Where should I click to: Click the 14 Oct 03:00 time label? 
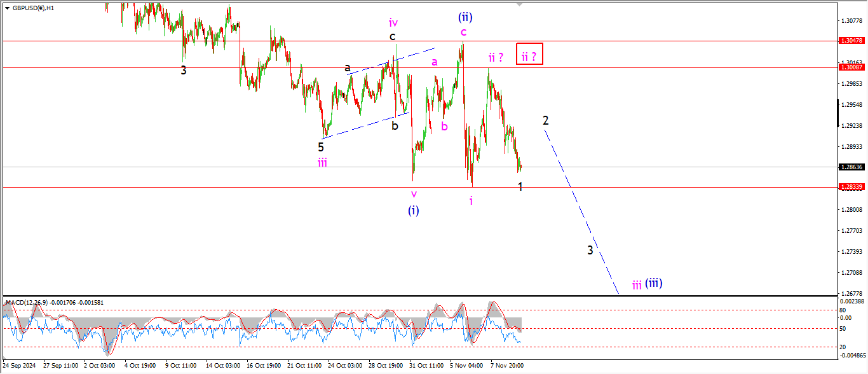click(x=222, y=366)
